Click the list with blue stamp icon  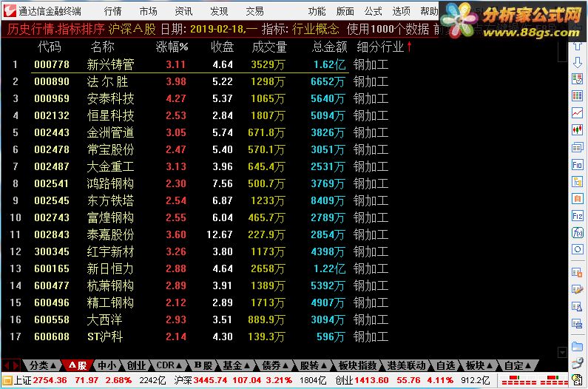577,306
